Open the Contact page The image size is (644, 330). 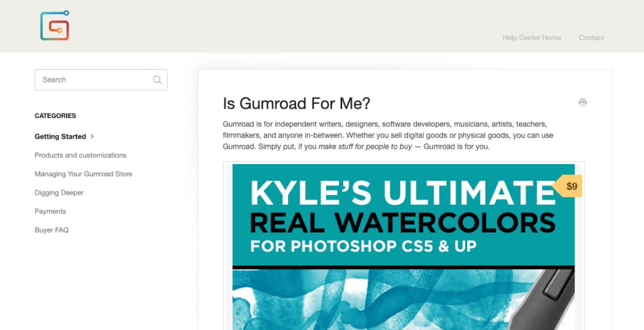(591, 38)
